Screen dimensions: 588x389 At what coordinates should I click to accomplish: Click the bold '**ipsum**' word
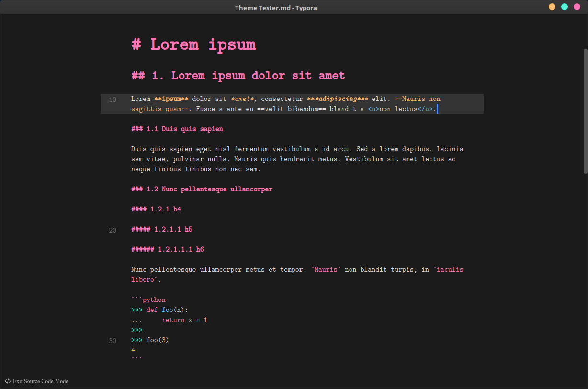171,99
